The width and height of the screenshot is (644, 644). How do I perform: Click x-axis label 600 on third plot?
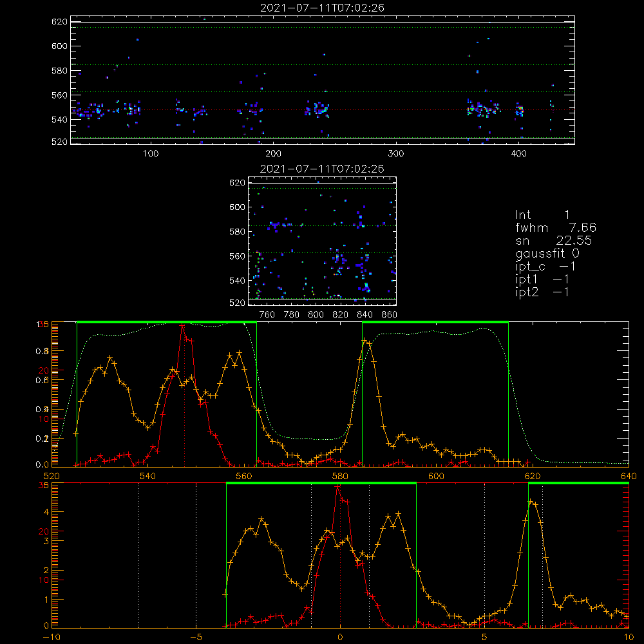click(x=436, y=476)
